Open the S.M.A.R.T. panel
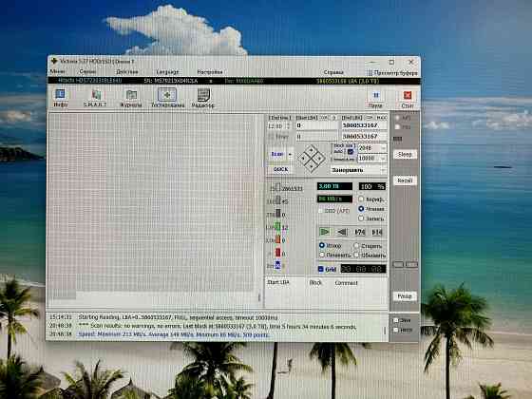Image resolution: width=532 pixels, height=399 pixels. 95,98
